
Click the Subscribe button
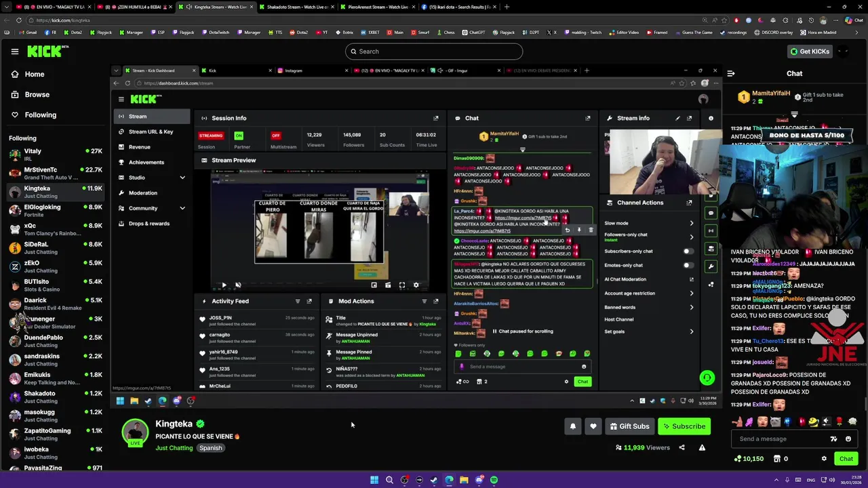click(684, 426)
